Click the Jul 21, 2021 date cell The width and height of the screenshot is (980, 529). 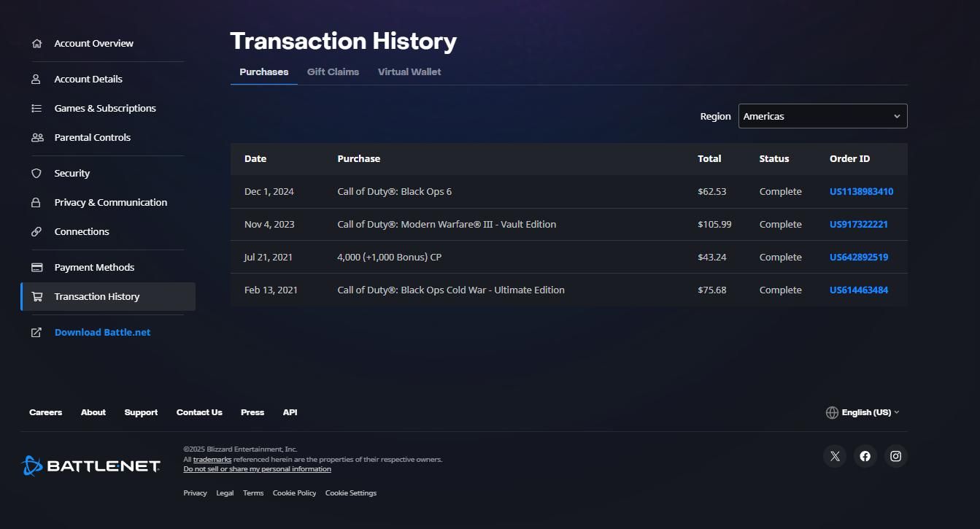(x=269, y=258)
